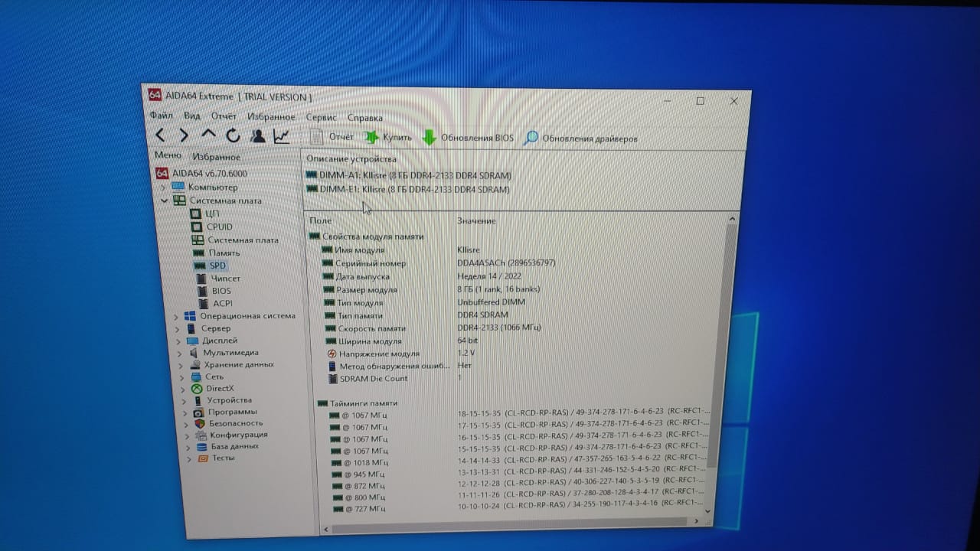Click the line graph toolbar icon
Screen dimensions: 980x551
(282, 136)
